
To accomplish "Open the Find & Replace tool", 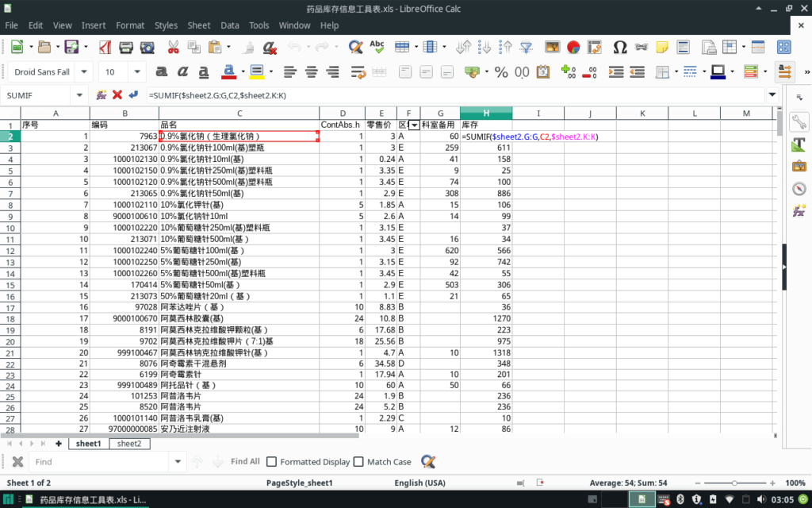I will 354,47.
